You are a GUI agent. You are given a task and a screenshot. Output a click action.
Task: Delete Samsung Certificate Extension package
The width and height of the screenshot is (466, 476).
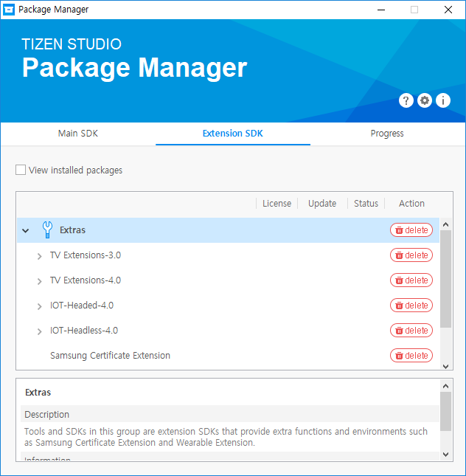point(411,356)
